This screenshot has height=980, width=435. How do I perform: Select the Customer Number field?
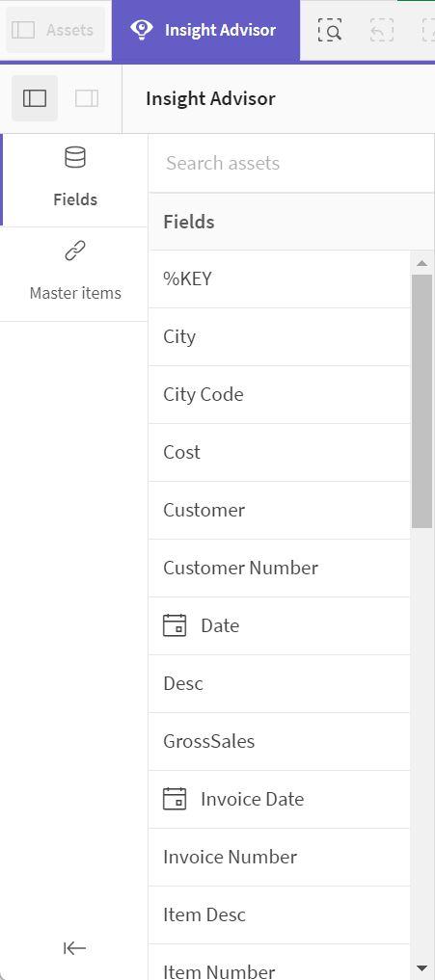click(279, 569)
